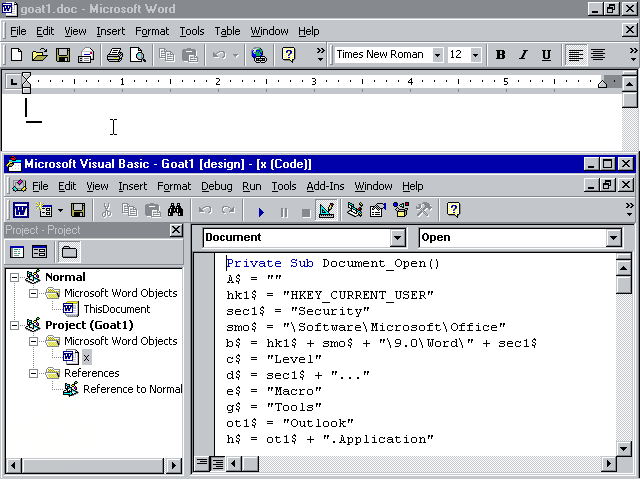Open Add-Ins menu in Visual Basic
The width and height of the screenshot is (640, 480).
[325, 186]
